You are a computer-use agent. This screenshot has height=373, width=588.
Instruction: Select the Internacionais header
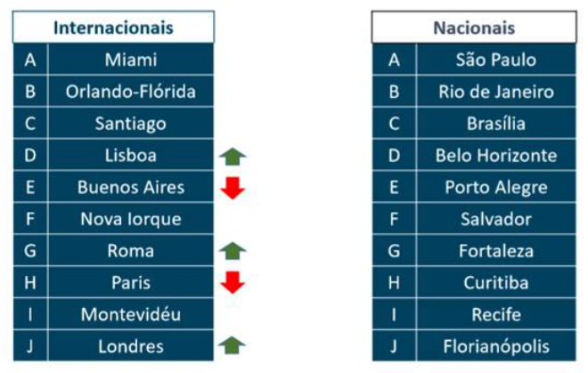click(x=113, y=27)
